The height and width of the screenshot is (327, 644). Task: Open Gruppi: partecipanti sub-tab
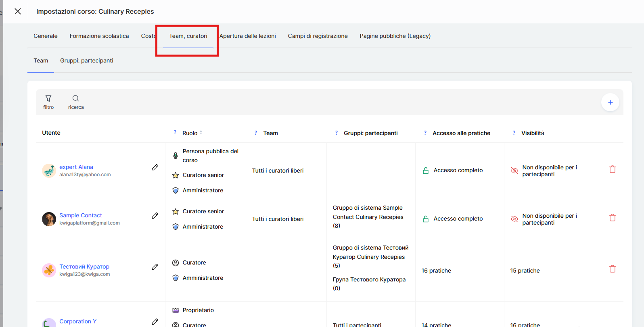86,60
